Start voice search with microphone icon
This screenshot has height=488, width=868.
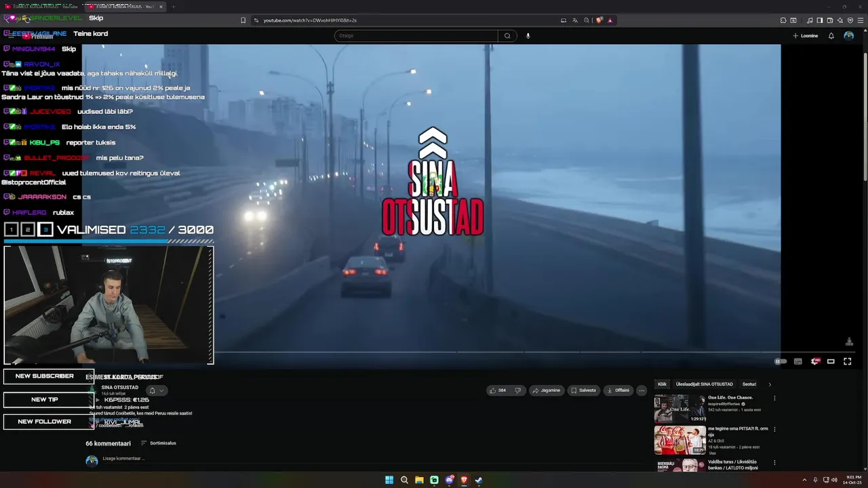tap(528, 36)
